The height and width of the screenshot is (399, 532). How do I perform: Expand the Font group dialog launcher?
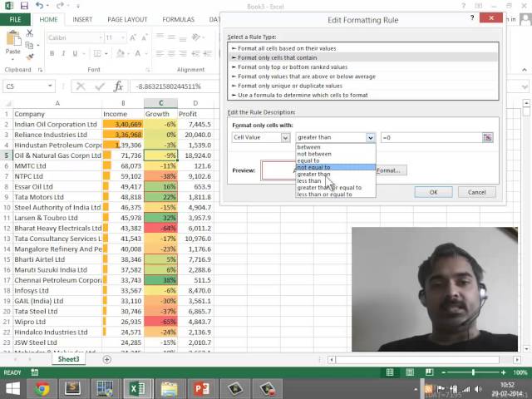(148, 70)
